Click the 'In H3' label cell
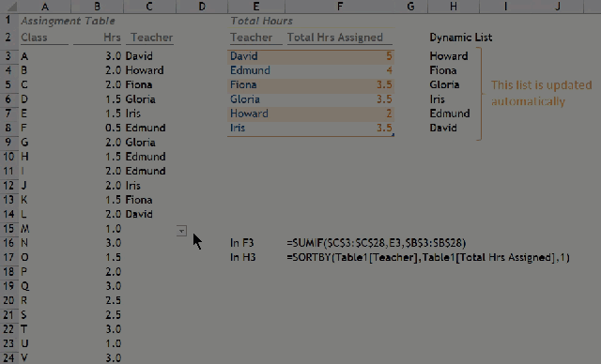 coord(242,257)
